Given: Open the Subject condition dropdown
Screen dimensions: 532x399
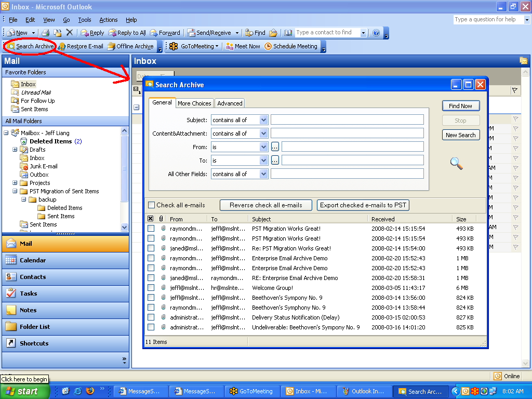Looking at the screenshot, I should point(263,120).
